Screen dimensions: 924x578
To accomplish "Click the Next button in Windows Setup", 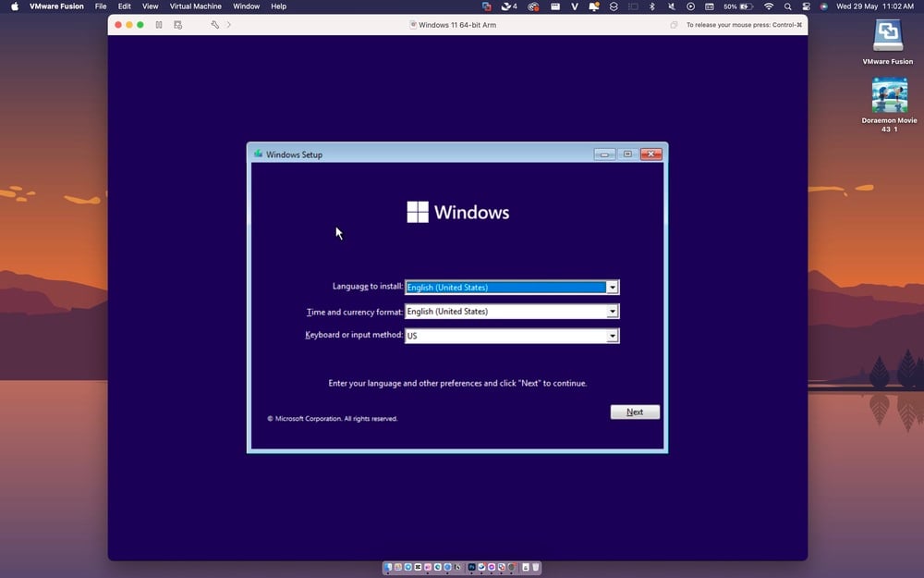I will [635, 412].
